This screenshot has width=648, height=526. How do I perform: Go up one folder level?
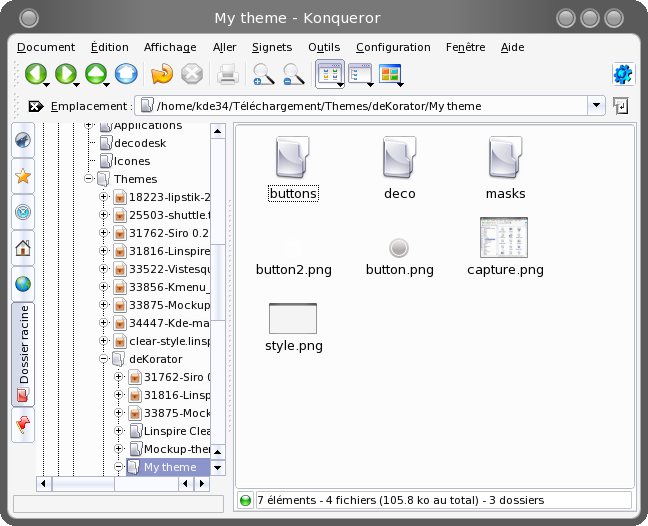[x=95, y=74]
